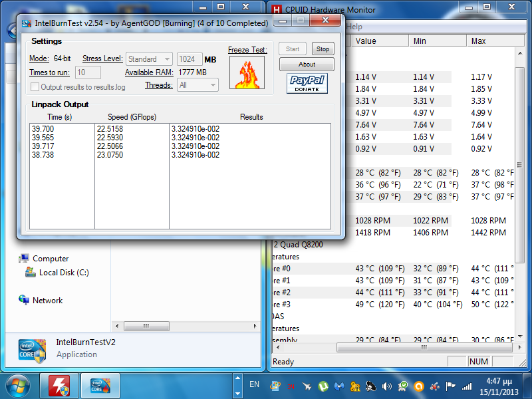Click the NUM status bar indicator
532x399 pixels.
pyautogui.click(x=479, y=361)
